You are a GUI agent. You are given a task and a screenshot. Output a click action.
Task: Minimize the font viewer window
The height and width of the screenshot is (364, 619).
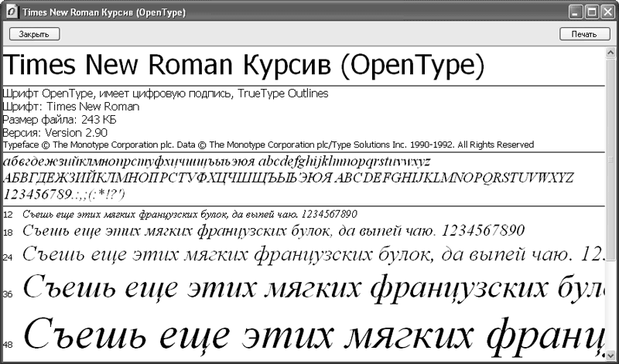coord(576,13)
